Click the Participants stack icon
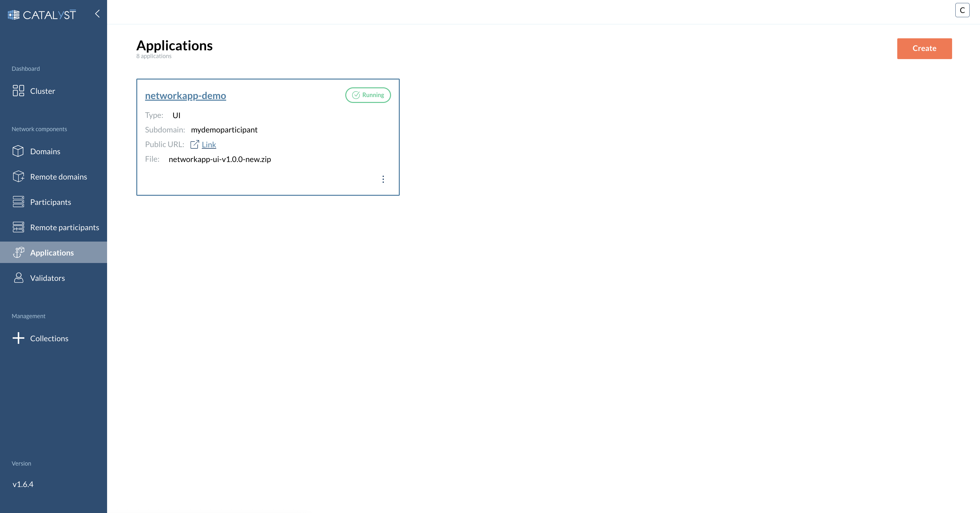Image resolution: width=980 pixels, height=513 pixels. click(18, 202)
